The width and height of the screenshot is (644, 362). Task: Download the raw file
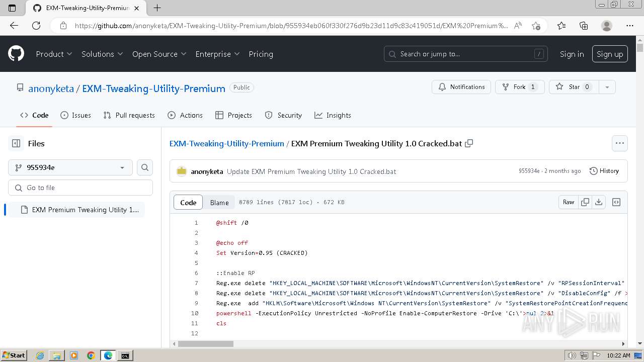[x=599, y=202]
